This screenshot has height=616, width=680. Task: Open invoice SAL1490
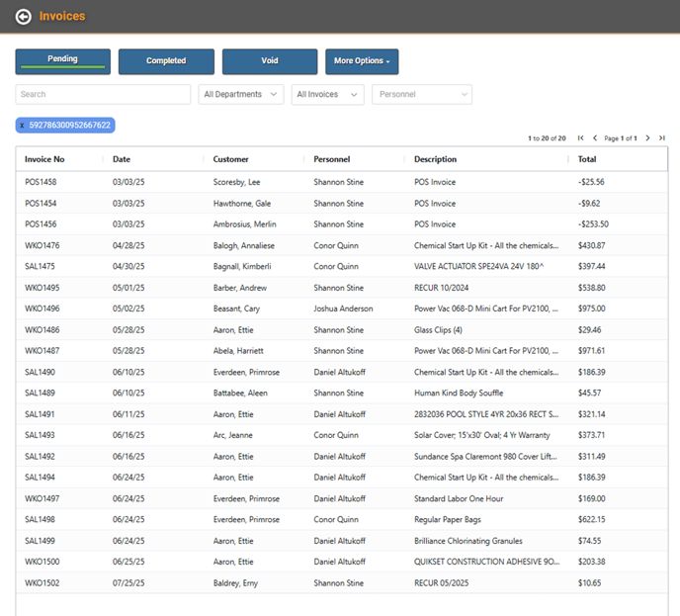40,372
